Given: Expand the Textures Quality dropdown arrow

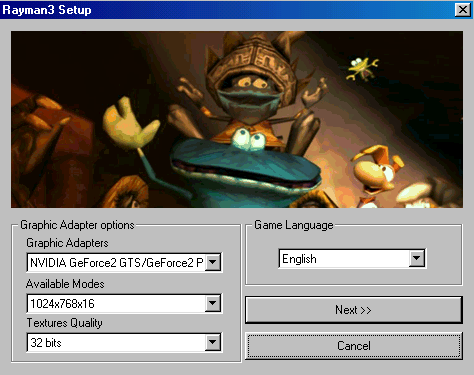Looking at the screenshot, I should (213, 342).
